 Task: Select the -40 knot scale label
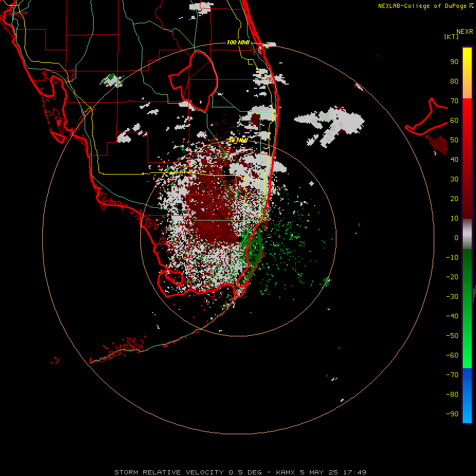[x=452, y=316]
